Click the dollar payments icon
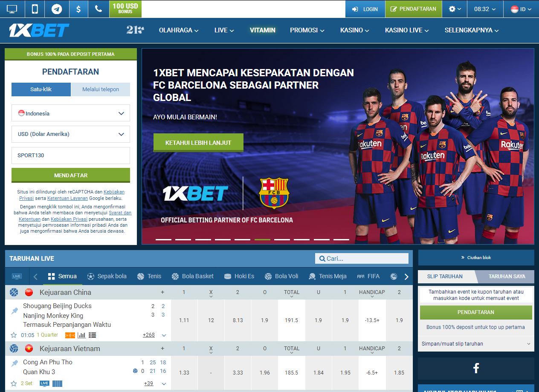Viewport: 539px width, 392px height. pyautogui.click(x=78, y=9)
